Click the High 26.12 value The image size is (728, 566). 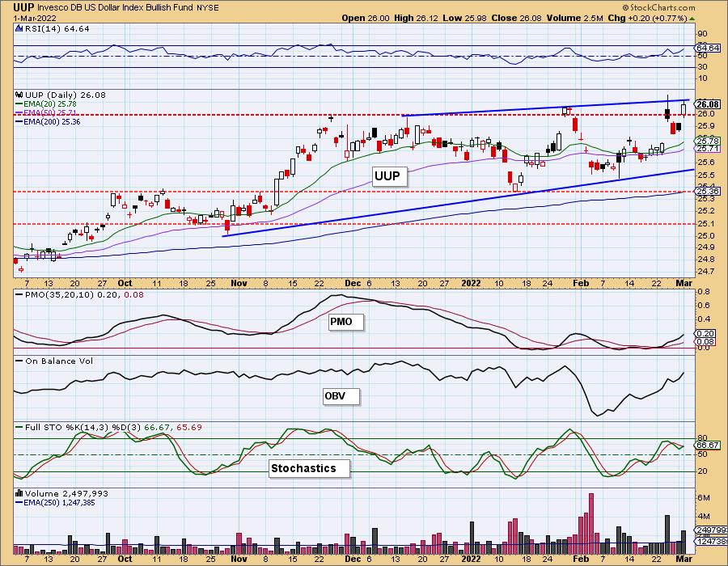[416, 18]
